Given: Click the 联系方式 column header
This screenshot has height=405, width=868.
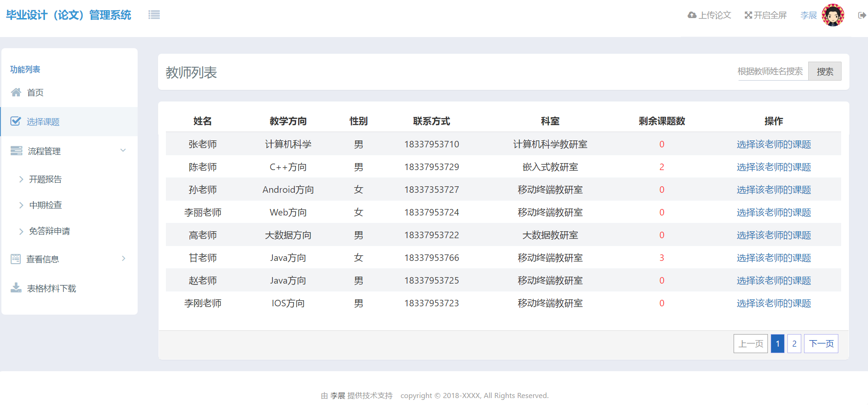Looking at the screenshot, I should (x=431, y=121).
